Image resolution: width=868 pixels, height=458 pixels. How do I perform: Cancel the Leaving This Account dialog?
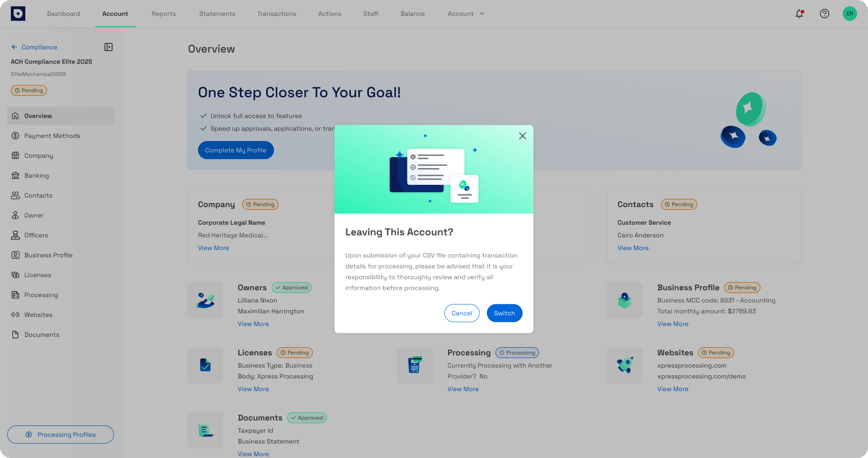462,313
